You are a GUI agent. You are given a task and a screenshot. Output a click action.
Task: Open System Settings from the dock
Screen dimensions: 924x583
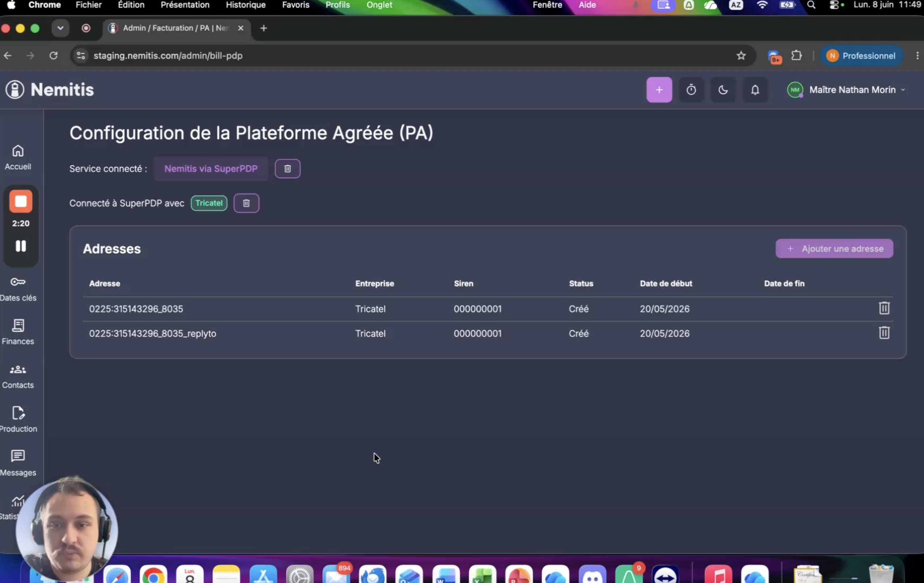coord(300,574)
